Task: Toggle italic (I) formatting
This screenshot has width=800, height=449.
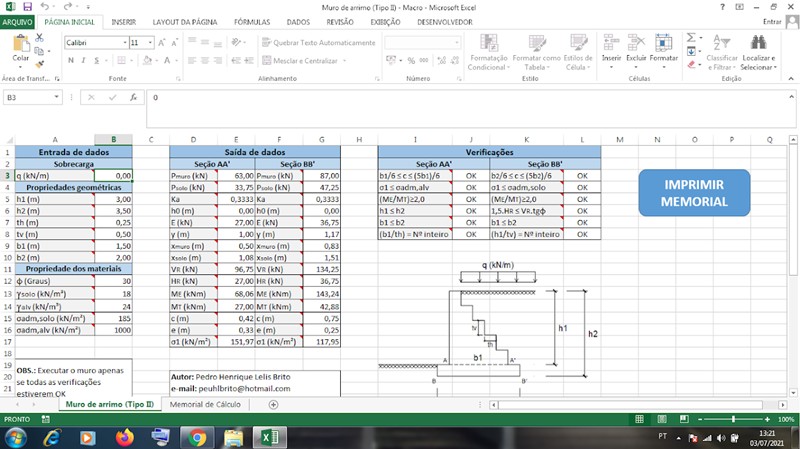Action: point(83,60)
